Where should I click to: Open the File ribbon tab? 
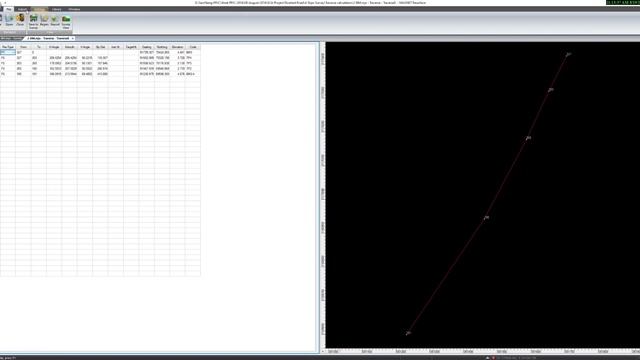(x=8, y=9)
